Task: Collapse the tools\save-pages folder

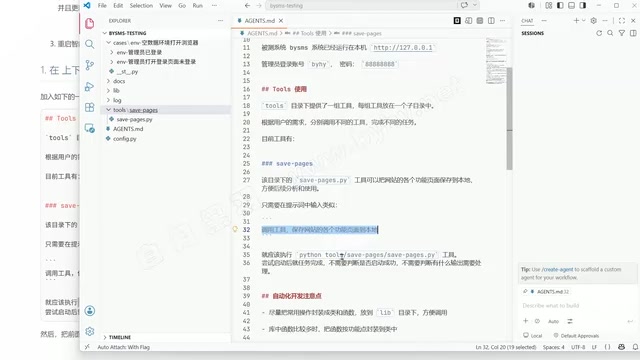Action: (x=109, y=110)
